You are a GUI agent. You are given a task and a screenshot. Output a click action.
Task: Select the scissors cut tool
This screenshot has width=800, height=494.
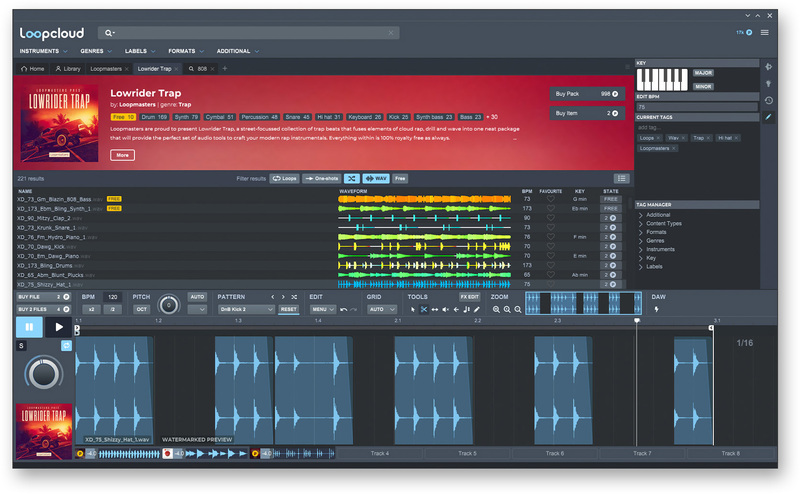(x=423, y=310)
